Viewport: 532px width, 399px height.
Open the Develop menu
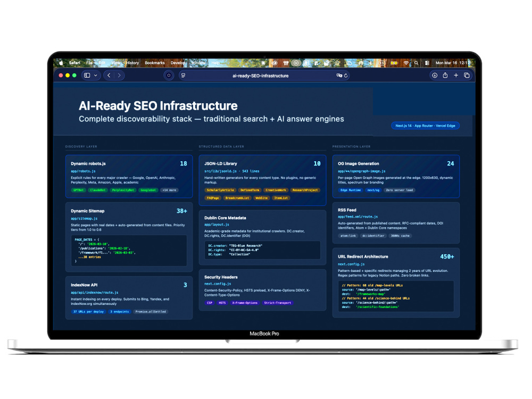click(178, 63)
